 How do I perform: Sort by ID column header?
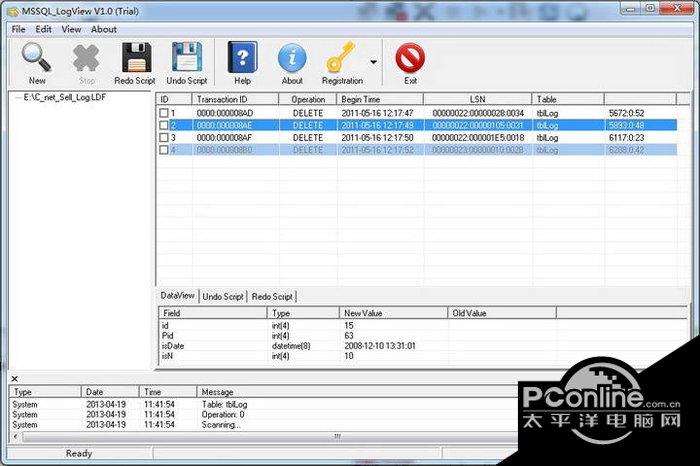click(174, 99)
